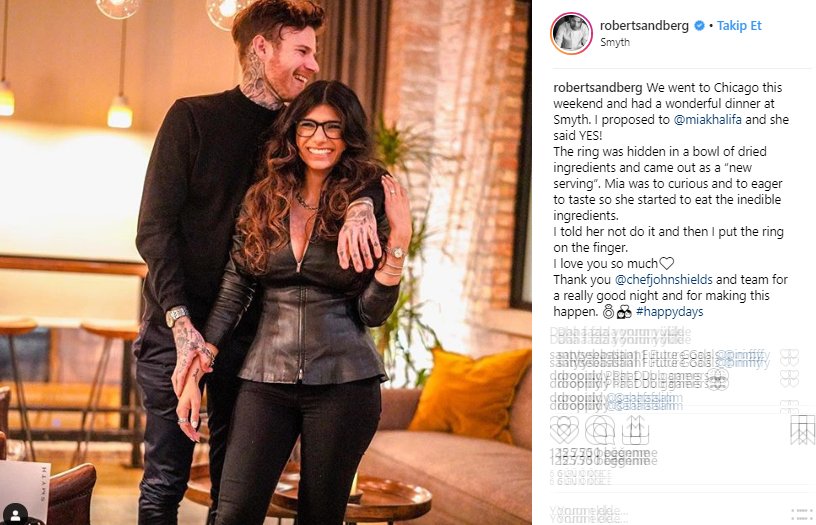Open comments via speech bubble icon
This screenshot has width=816, height=525.
(600, 430)
